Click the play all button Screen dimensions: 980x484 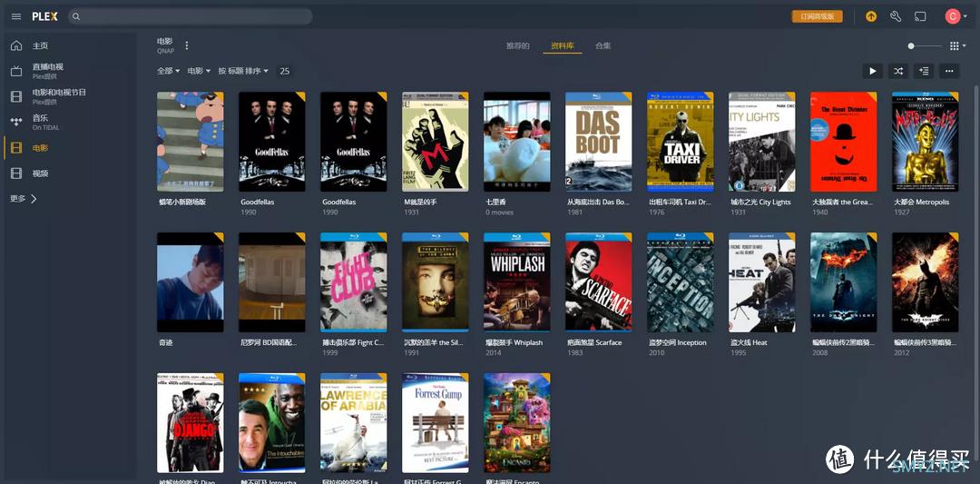tap(873, 71)
